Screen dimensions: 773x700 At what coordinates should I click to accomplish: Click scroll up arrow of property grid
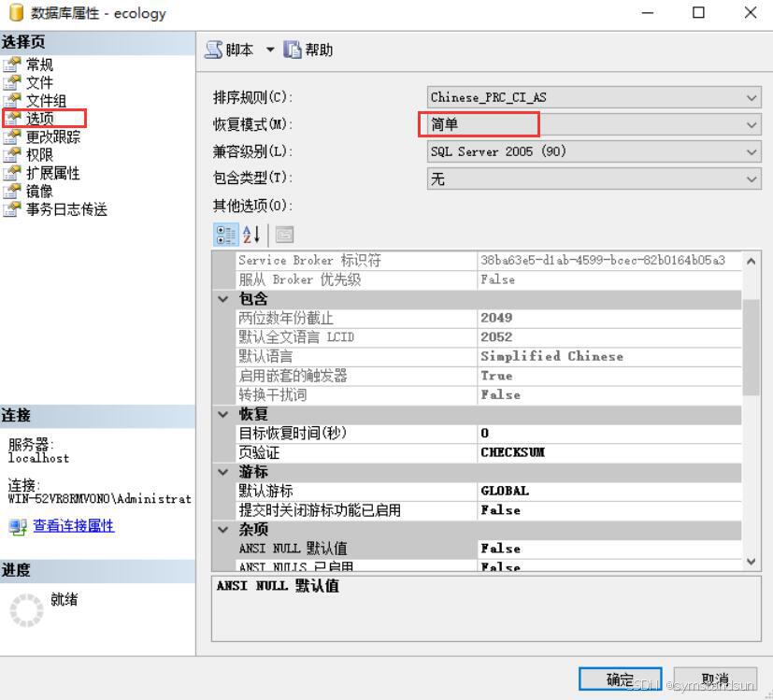click(752, 262)
